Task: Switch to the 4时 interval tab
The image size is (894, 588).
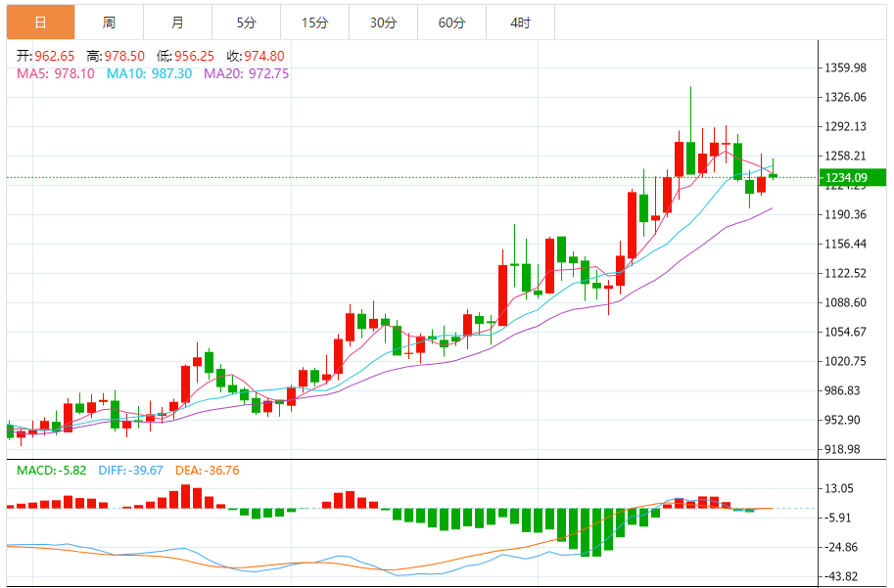Action: tap(520, 22)
